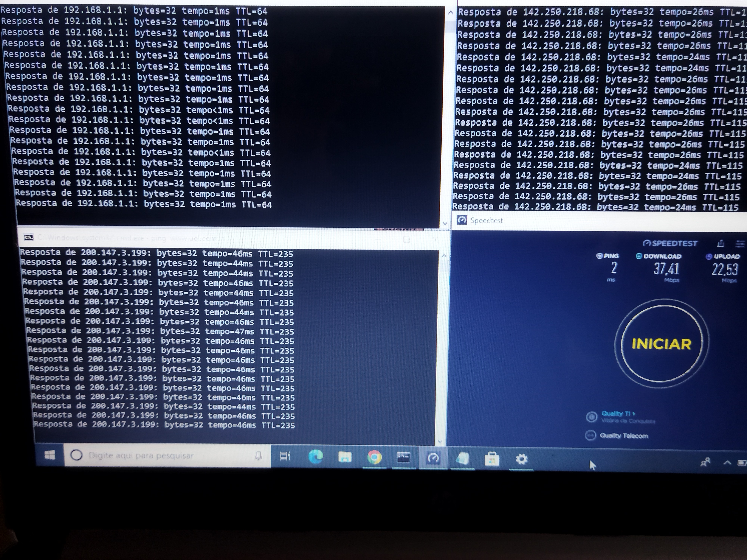Change server via Quality TI link
Image resolution: width=747 pixels, height=560 pixels.
pyautogui.click(x=618, y=413)
